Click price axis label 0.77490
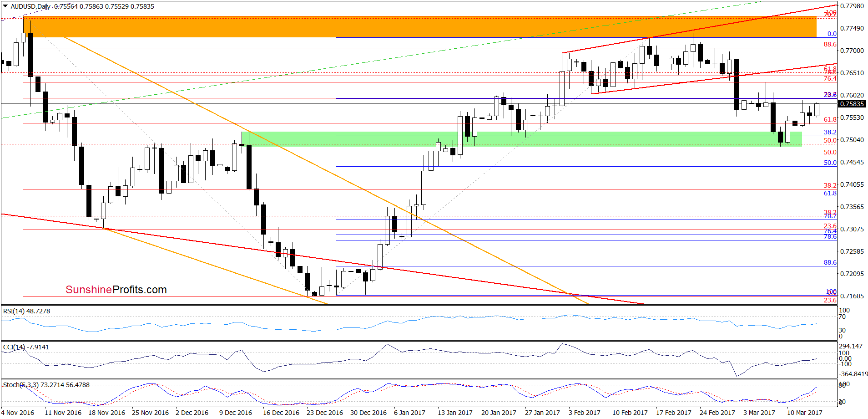The height and width of the screenshot is (419, 868). [x=852, y=28]
